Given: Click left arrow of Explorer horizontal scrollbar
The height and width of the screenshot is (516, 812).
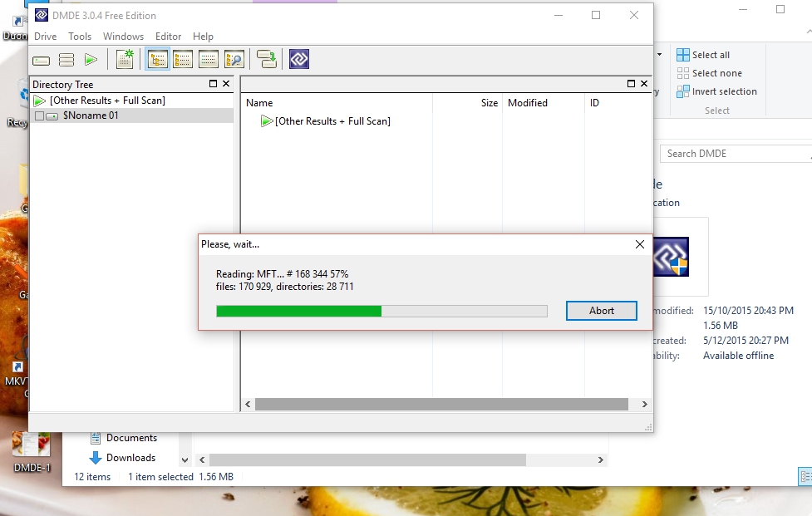Looking at the screenshot, I should (x=202, y=459).
